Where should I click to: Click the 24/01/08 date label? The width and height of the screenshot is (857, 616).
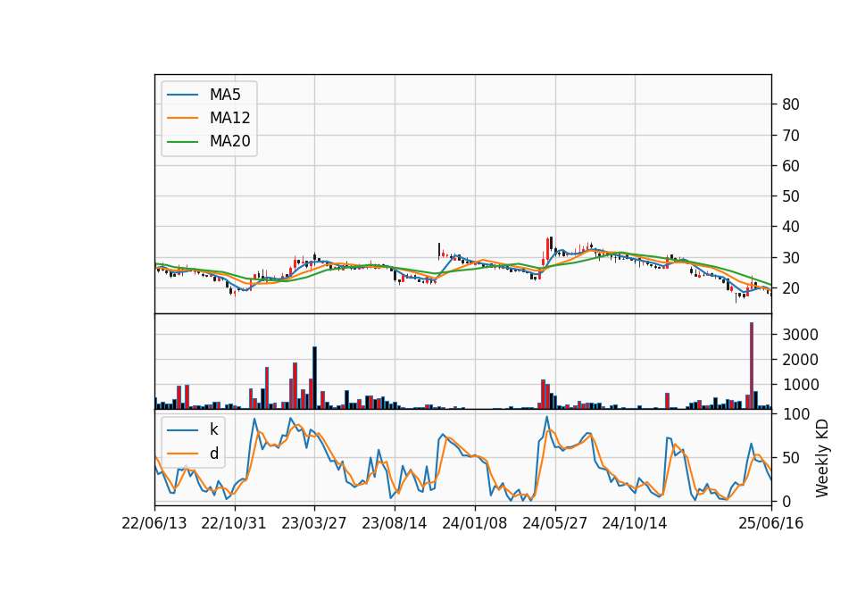(474, 524)
